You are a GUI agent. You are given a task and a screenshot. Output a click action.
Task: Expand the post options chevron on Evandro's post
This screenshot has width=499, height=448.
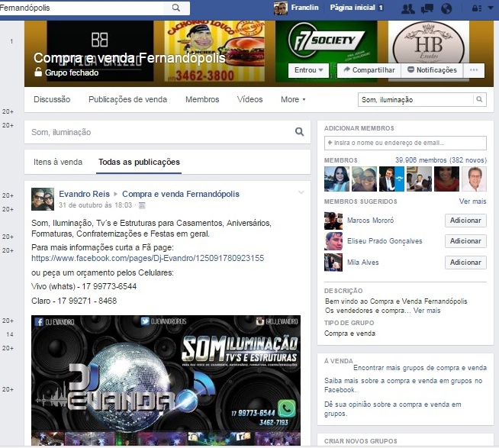tap(301, 192)
